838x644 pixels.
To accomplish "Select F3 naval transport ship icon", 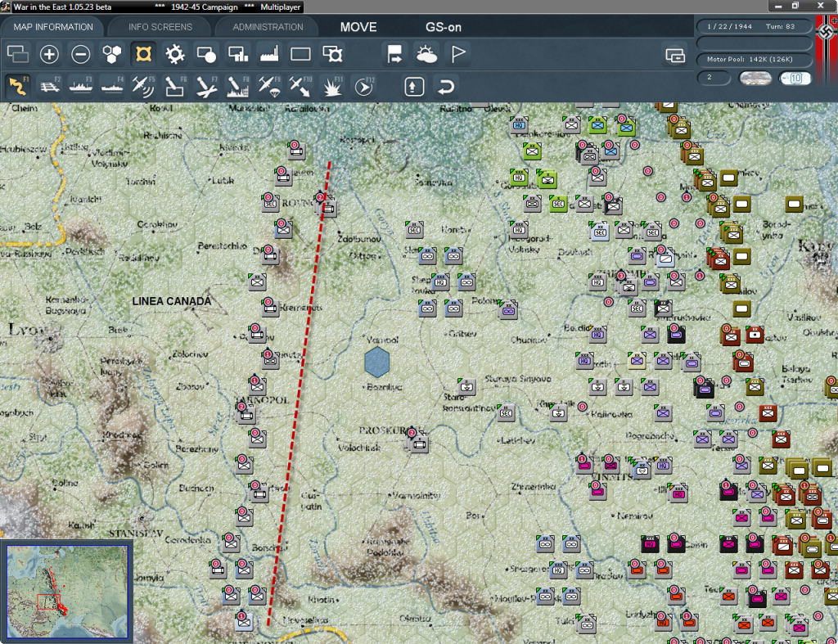I will pyautogui.click(x=81, y=86).
